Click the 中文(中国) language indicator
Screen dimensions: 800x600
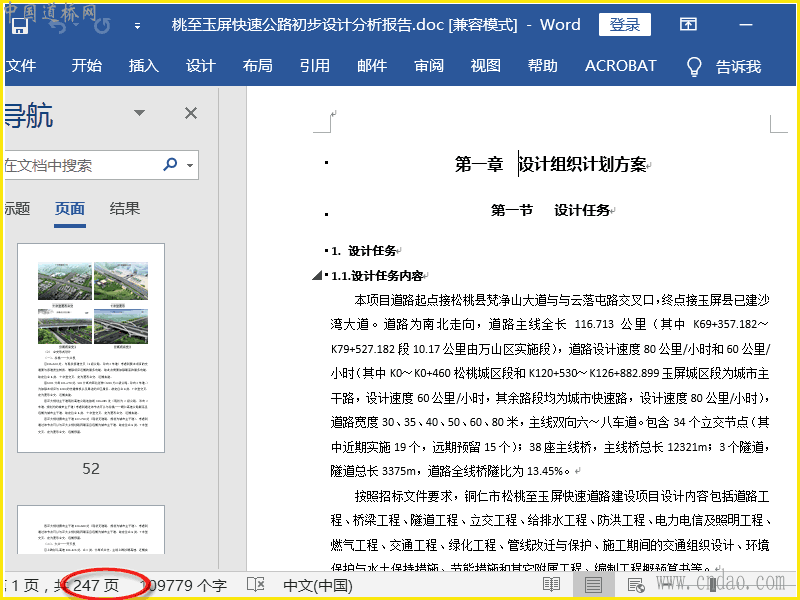(318, 584)
